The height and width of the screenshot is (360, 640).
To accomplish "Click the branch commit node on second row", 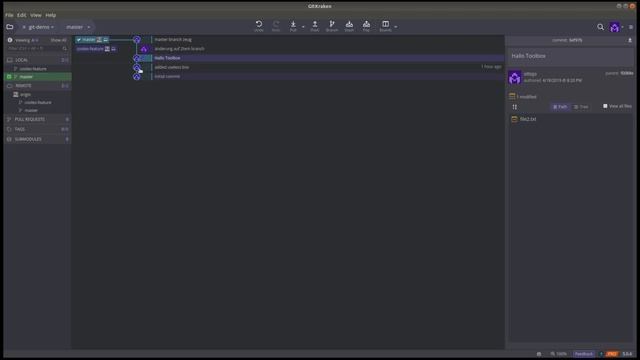I will coord(144,49).
